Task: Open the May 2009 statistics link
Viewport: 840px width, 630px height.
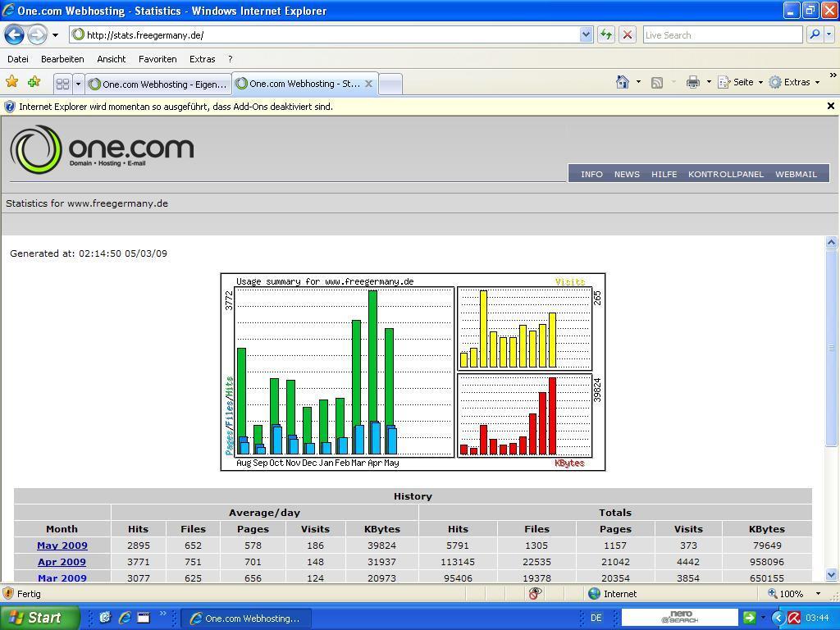Action: pos(62,546)
